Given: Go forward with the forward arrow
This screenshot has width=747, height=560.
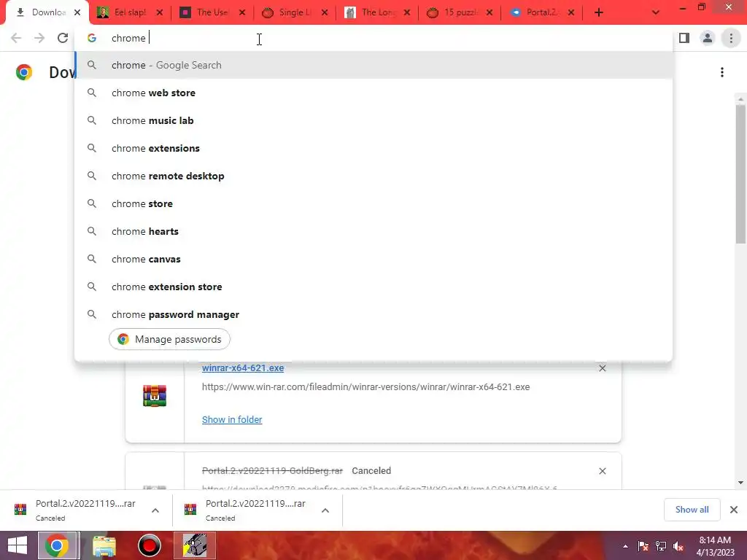Looking at the screenshot, I should tap(39, 38).
